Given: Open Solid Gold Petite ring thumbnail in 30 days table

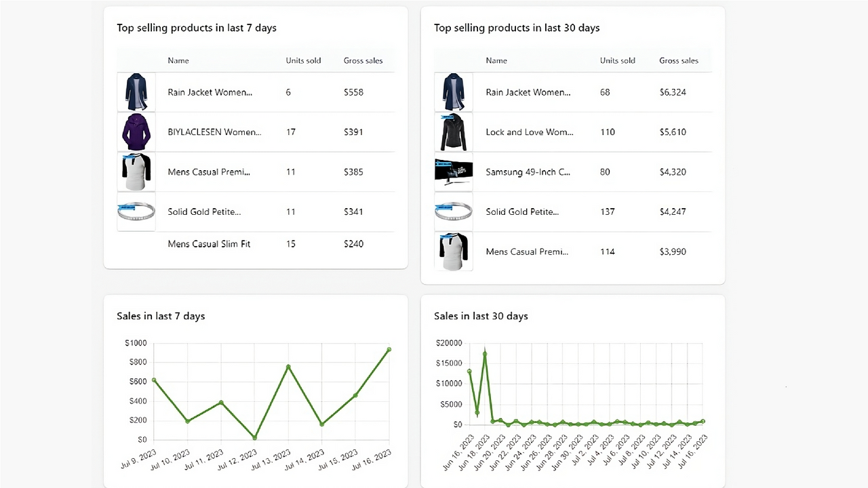Looking at the screenshot, I should pyautogui.click(x=454, y=211).
